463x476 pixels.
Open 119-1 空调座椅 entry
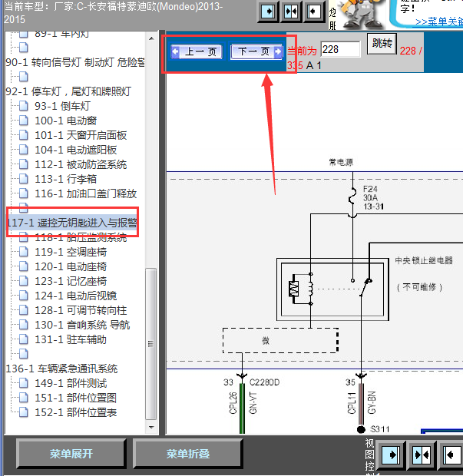coord(71,252)
